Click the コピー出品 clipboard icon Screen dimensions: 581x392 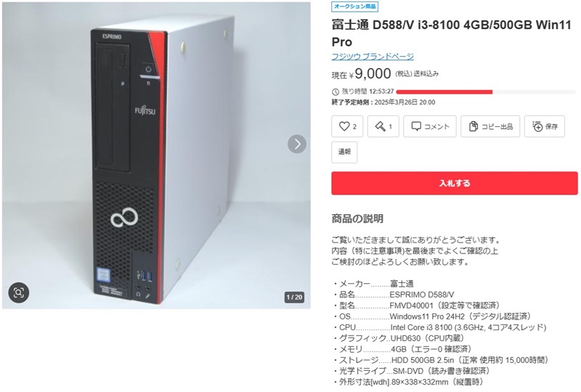[x=474, y=126]
